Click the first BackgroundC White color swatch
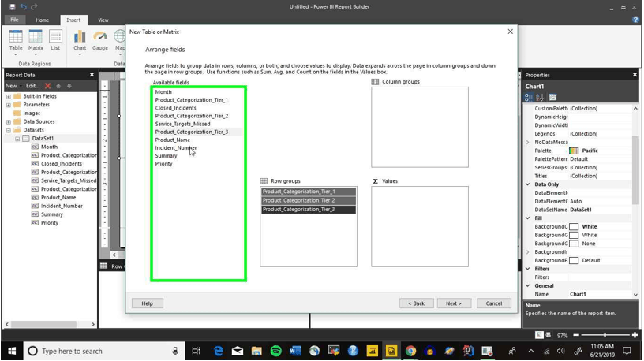Viewport: 644px width, 361px height. (574, 226)
